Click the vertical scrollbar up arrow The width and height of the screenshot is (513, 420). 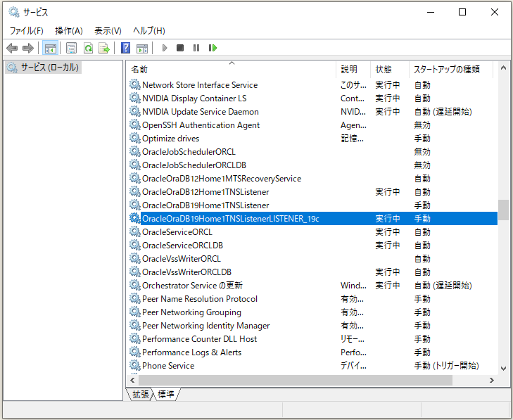click(503, 68)
